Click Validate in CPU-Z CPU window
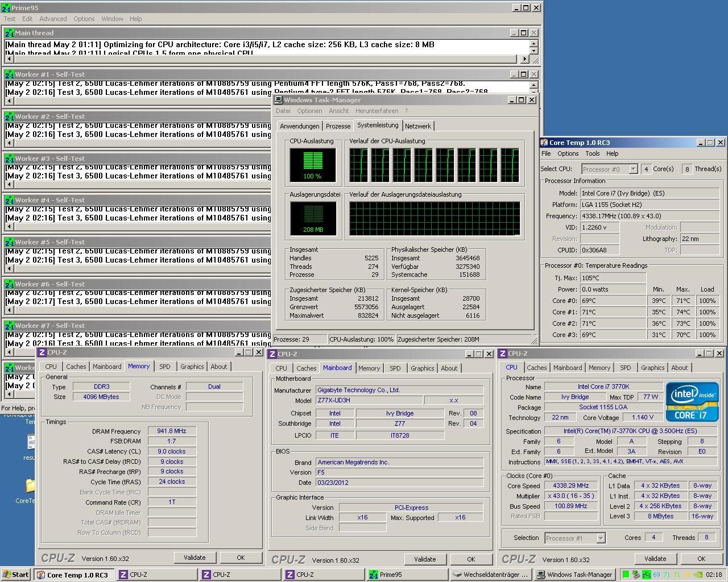 [655, 559]
